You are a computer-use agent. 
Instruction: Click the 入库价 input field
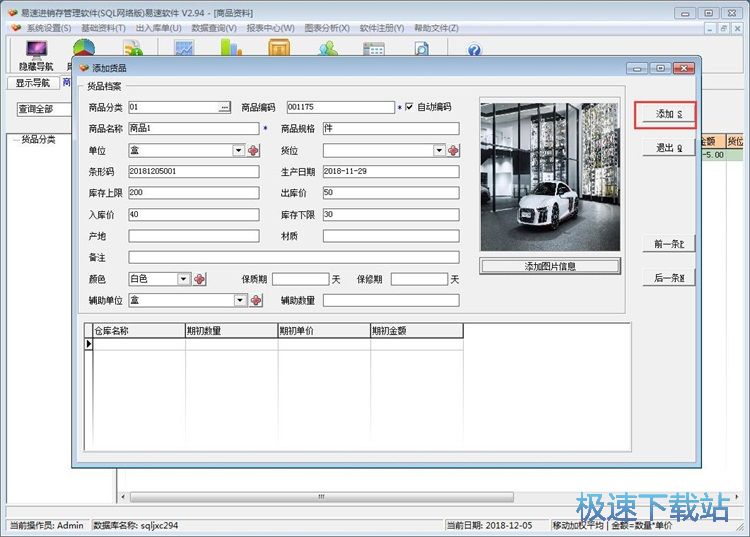point(194,214)
